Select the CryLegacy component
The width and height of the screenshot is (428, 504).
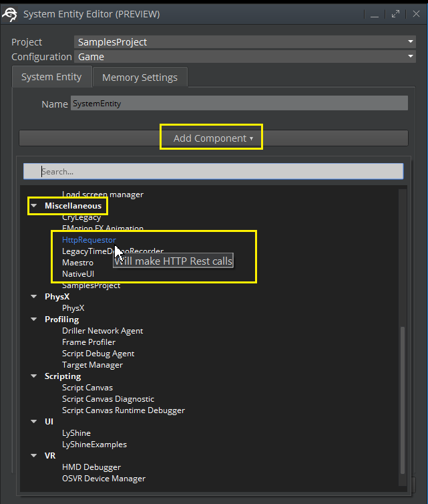[x=81, y=217]
